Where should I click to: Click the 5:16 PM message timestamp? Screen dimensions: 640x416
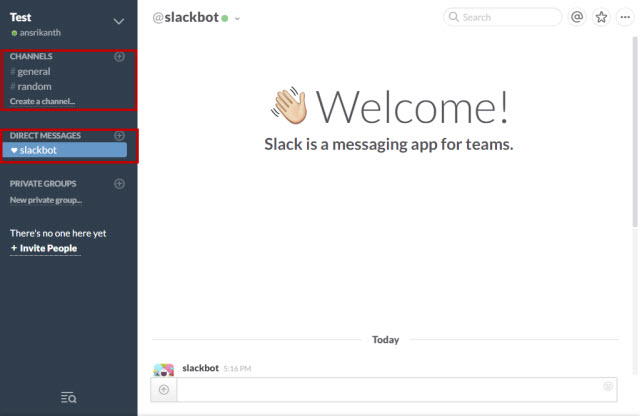(x=237, y=369)
